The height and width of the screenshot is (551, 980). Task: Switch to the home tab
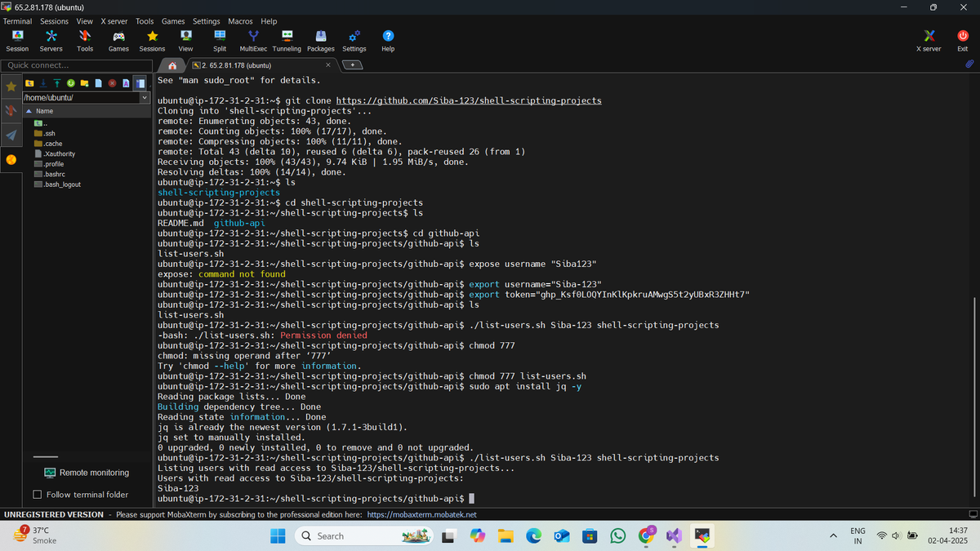[x=172, y=65]
